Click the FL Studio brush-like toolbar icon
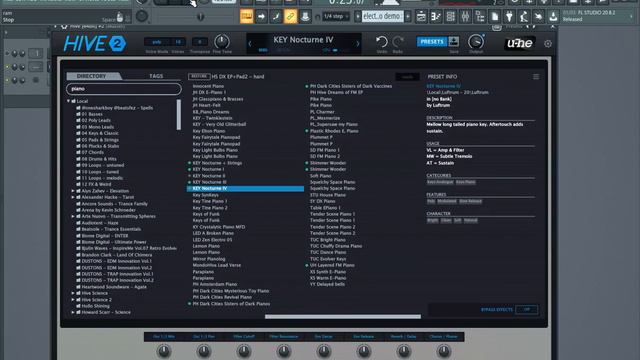This screenshot has height=360, width=640. click(x=276, y=17)
